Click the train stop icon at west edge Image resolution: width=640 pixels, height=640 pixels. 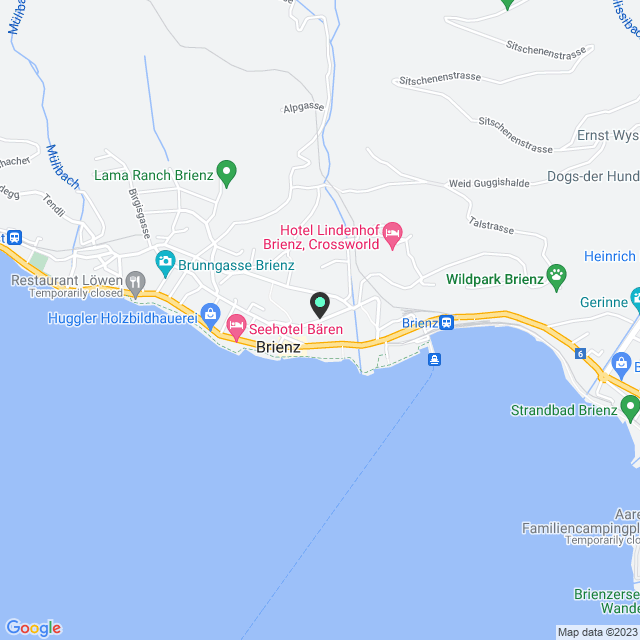pos(15,237)
